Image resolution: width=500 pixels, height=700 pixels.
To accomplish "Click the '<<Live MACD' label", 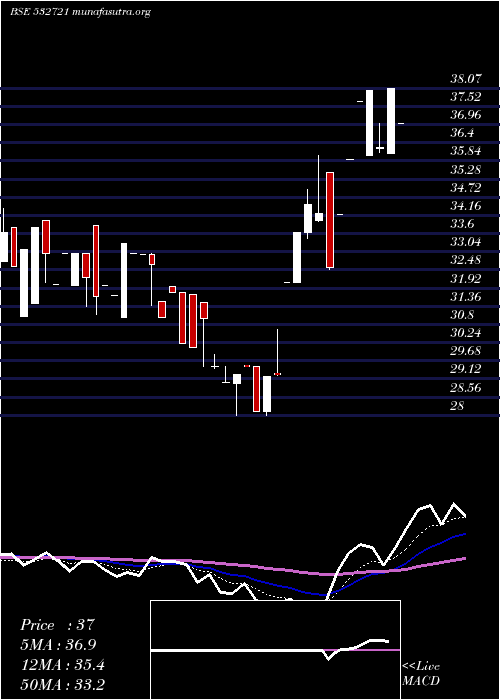I will click(x=421, y=674).
